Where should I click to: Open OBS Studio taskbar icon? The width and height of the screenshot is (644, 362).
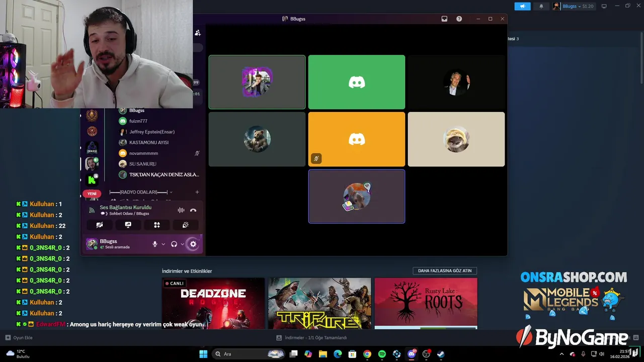[x=426, y=354]
